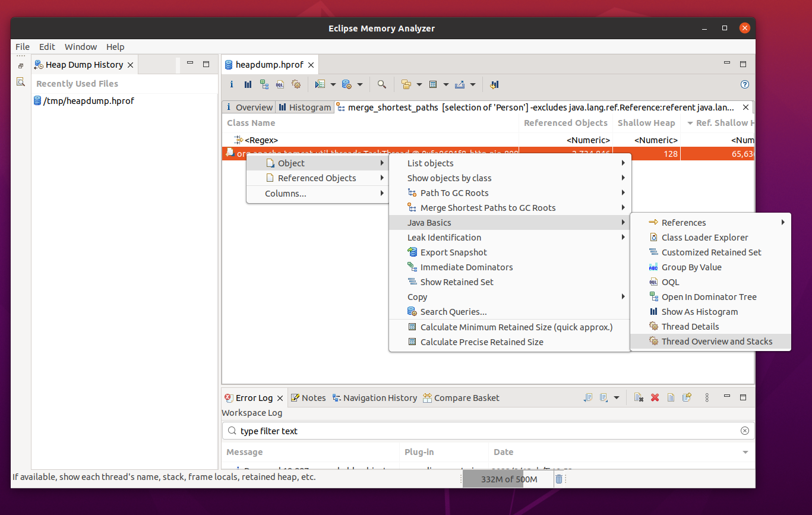Choose Open In Dominator Tree
812x515 pixels.
[710, 296]
